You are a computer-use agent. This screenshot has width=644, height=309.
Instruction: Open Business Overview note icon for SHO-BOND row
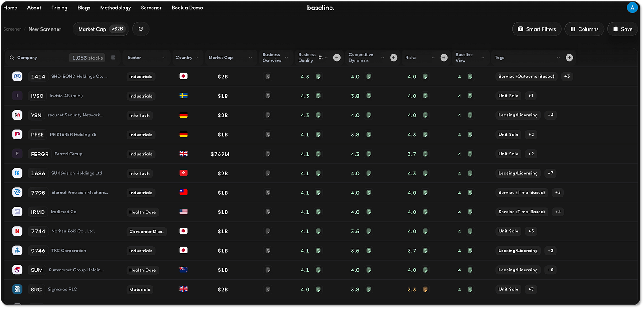[268, 77]
